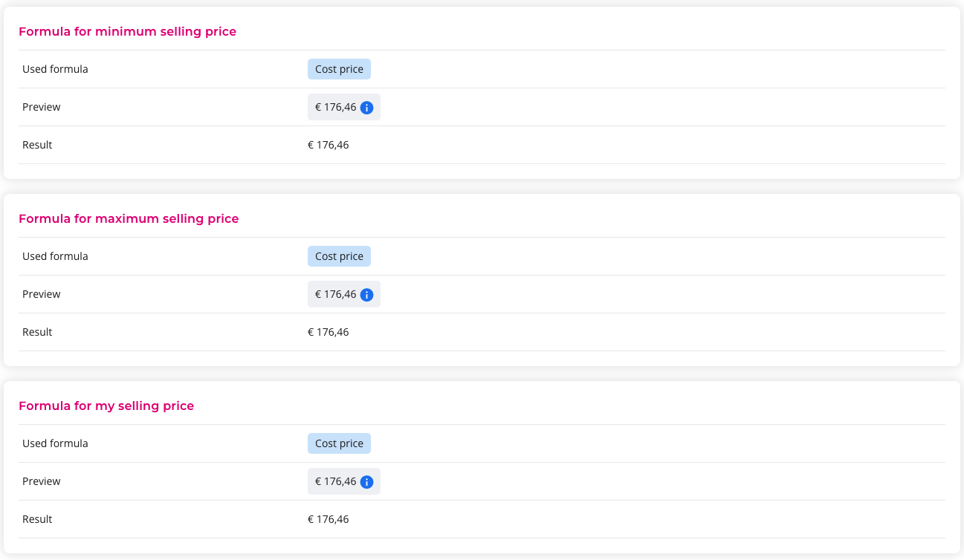Click the Result value for my selling price
This screenshot has width=964, height=560.
coord(329,519)
